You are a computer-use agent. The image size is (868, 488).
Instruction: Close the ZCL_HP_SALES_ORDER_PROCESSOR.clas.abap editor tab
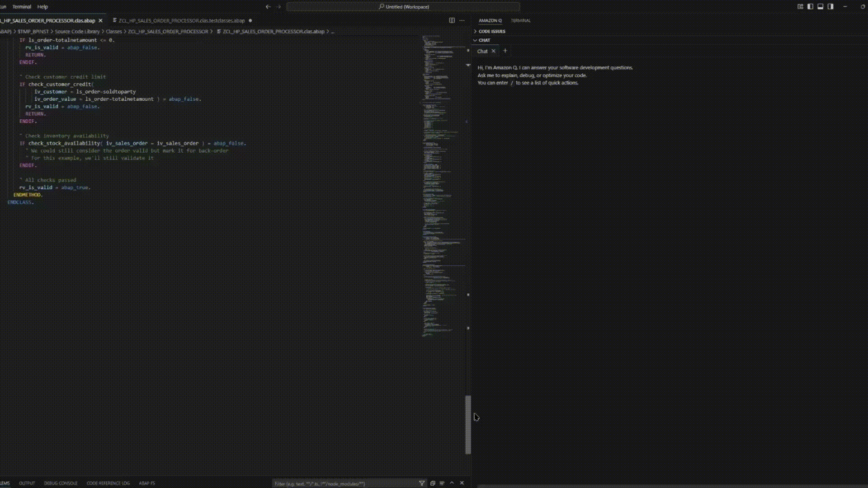point(100,20)
